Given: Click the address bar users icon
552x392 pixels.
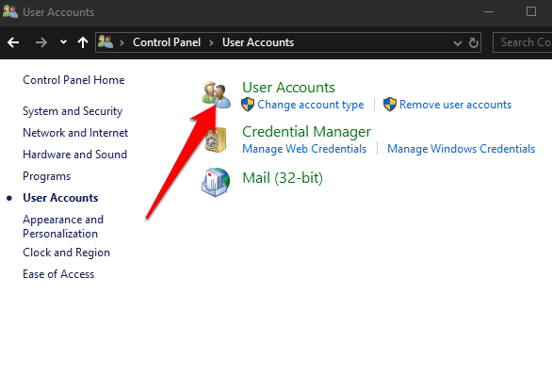Looking at the screenshot, I should 106,41.
